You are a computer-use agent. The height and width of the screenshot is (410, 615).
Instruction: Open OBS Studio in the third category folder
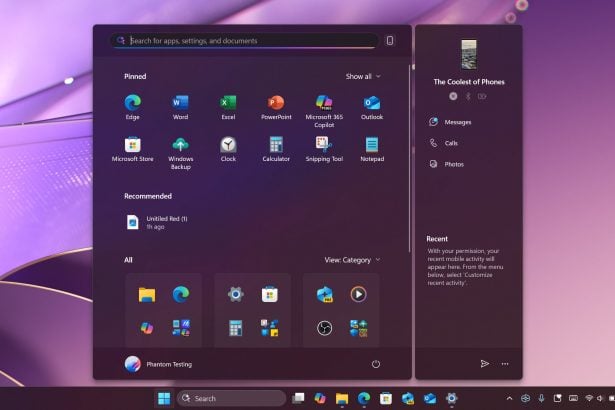[324, 328]
